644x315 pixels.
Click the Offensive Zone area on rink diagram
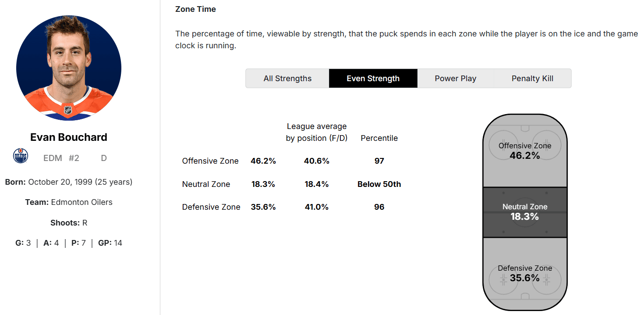coord(525,150)
